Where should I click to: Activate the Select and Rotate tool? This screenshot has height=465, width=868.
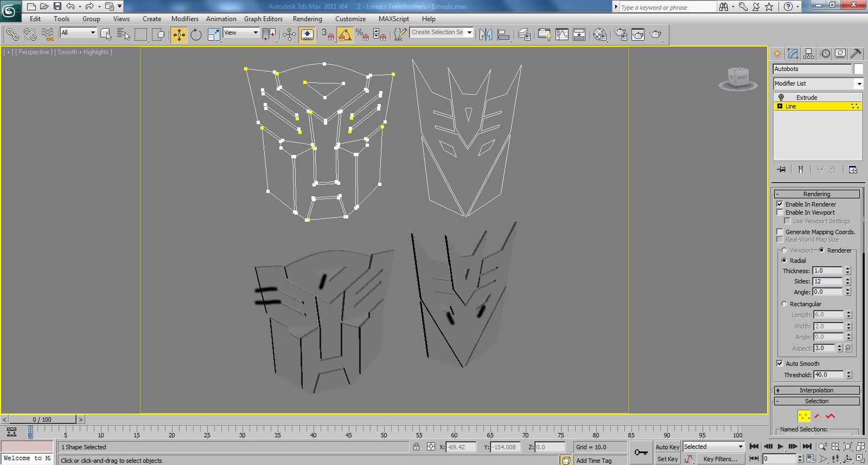tap(196, 35)
